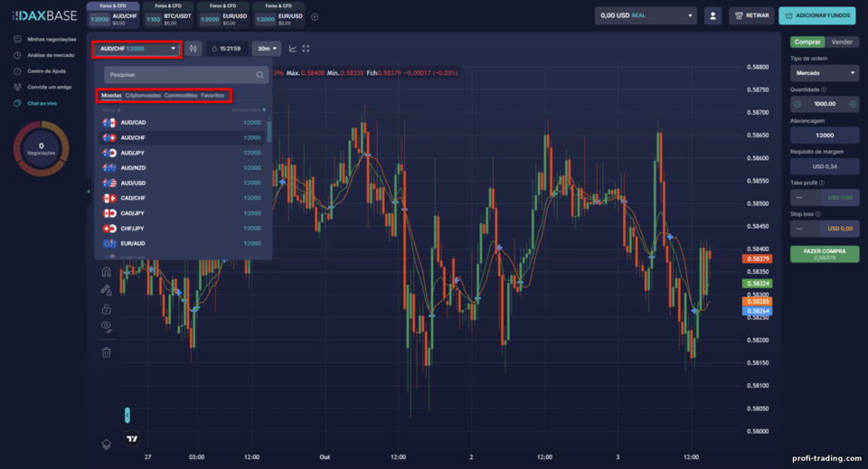Click the magnifier icon in Pesquisar
This screenshot has height=469, width=868.
click(x=259, y=75)
